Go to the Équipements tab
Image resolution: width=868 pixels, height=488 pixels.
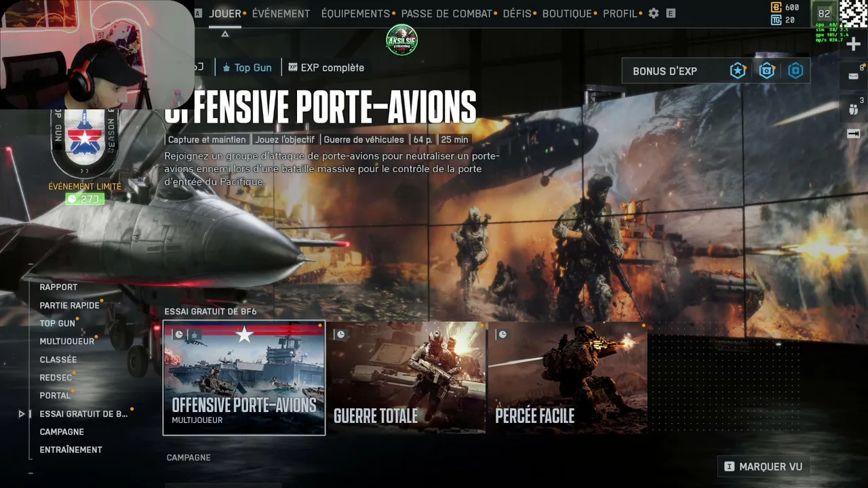coord(355,14)
